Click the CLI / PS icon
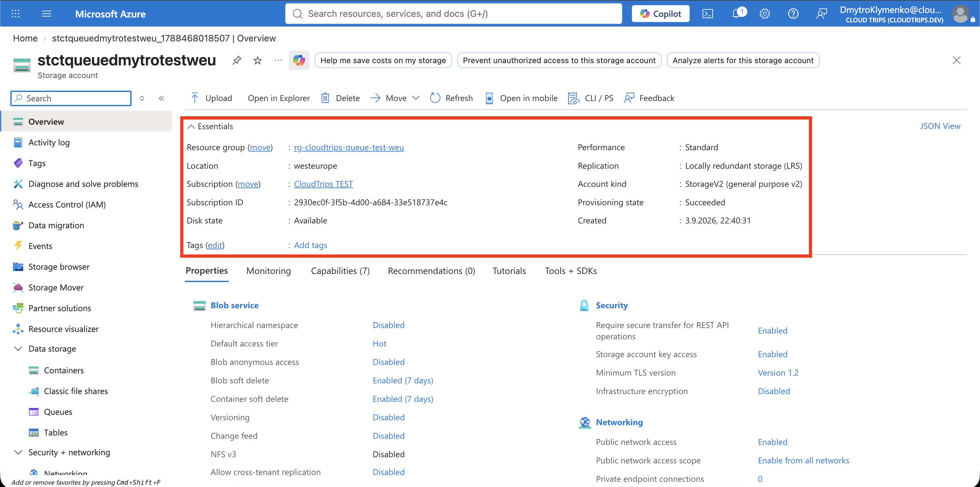This screenshot has height=487, width=980. click(x=573, y=98)
